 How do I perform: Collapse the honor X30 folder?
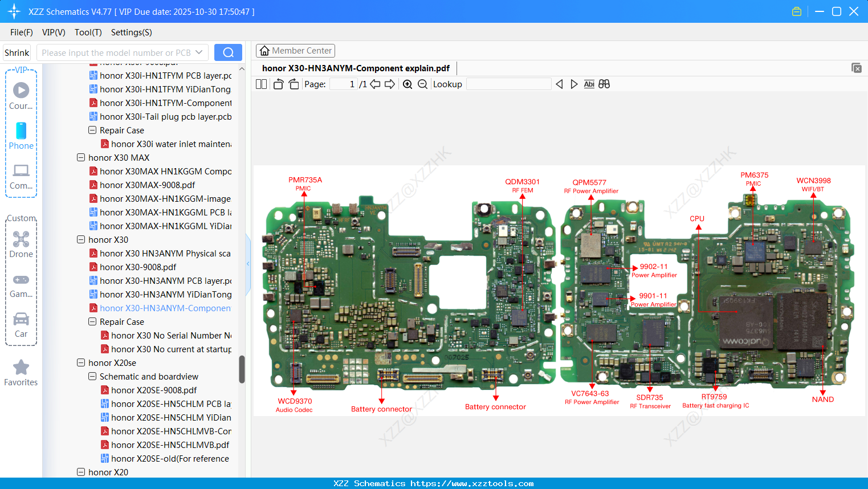coord(81,239)
